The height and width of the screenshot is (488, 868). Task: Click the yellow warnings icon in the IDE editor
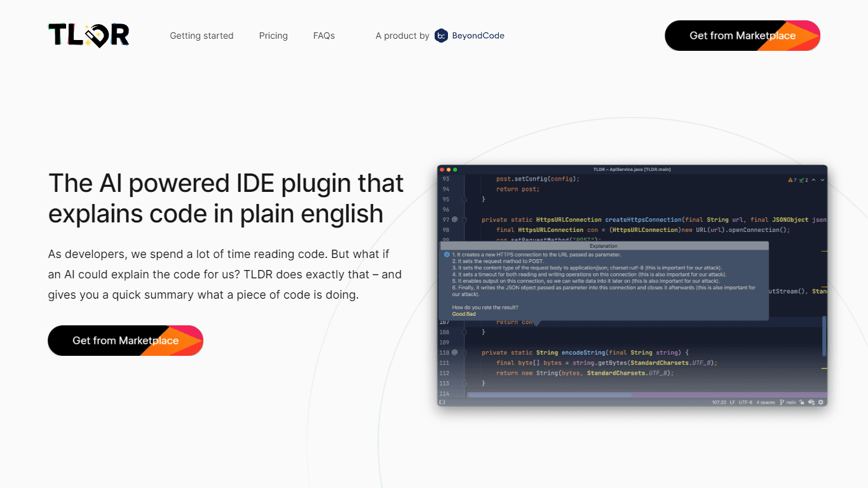coord(790,180)
